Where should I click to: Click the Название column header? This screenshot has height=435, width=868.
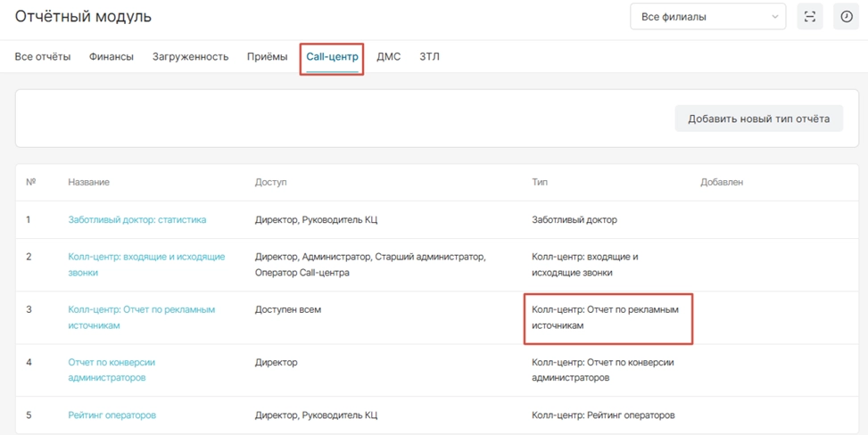tap(89, 182)
